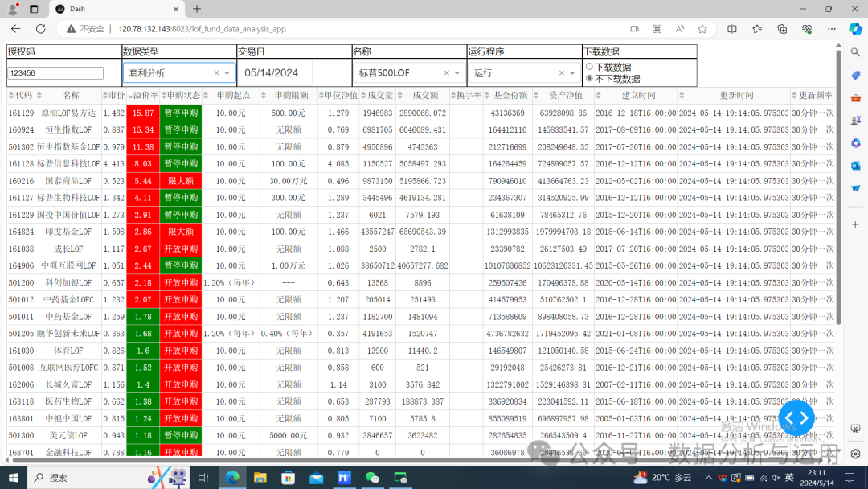Open Read aloud icon in address bar
868x489 pixels.
point(679,29)
